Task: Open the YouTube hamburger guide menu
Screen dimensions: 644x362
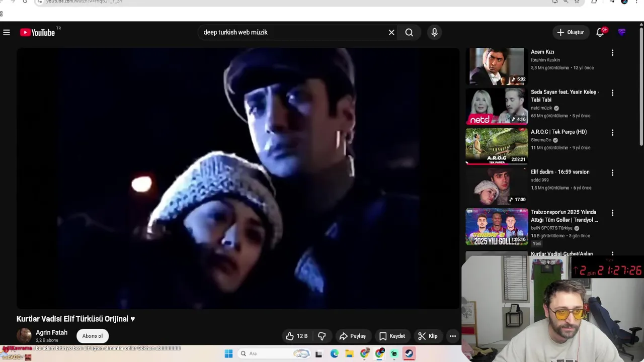Action: pos(7,32)
